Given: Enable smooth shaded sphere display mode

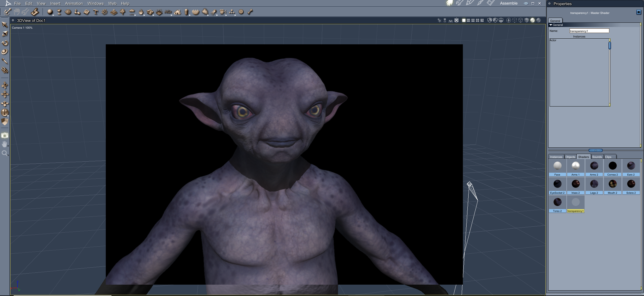Looking at the screenshot, I should point(533,20).
